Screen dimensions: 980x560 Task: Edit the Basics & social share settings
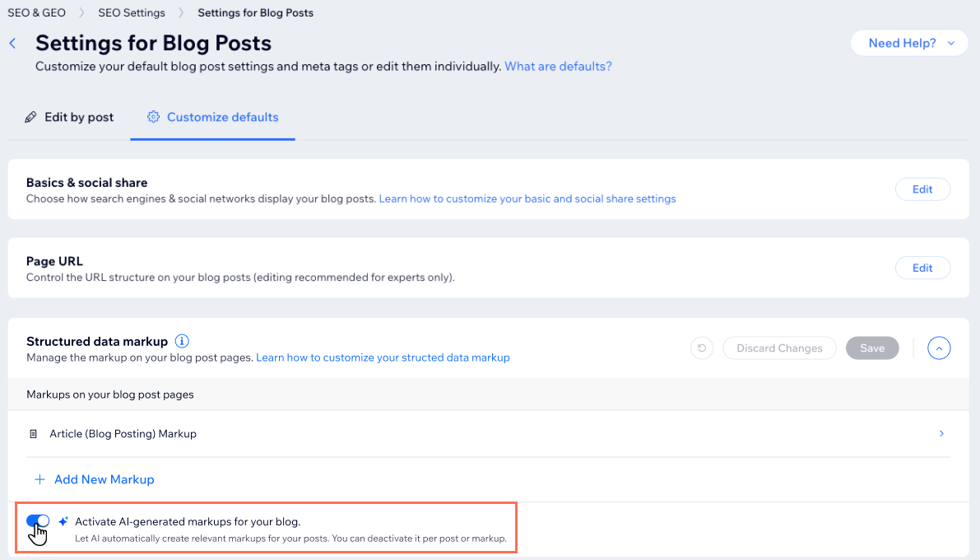coord(922,189)
